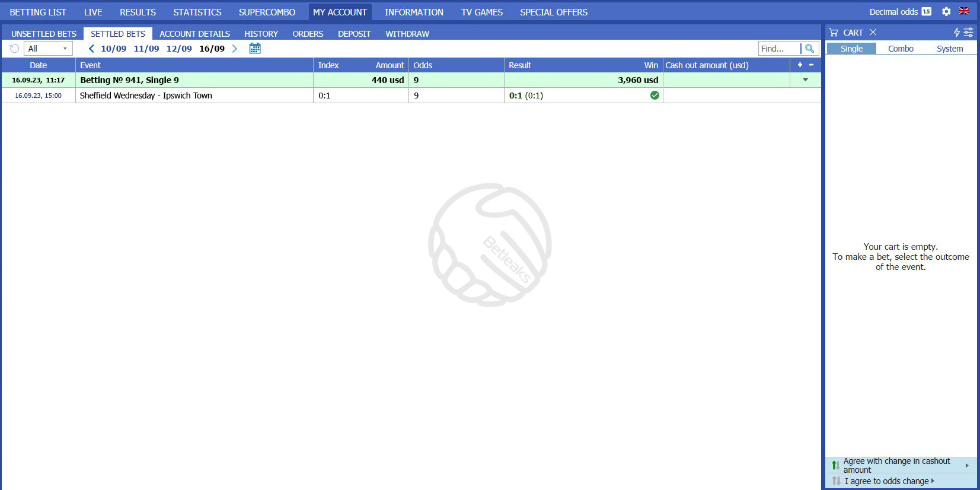Change language via the UK flag icon

click(964, 11)
